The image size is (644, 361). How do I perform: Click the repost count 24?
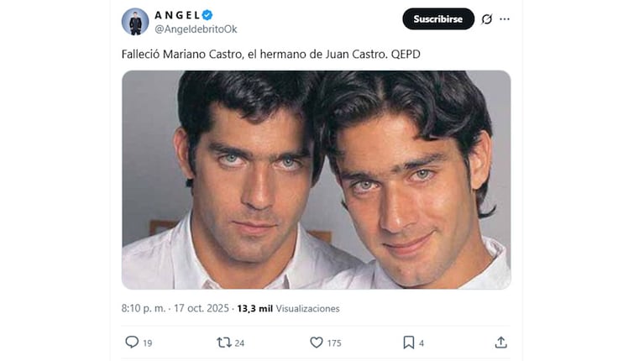pyautogui.click(x=239, y=343)
